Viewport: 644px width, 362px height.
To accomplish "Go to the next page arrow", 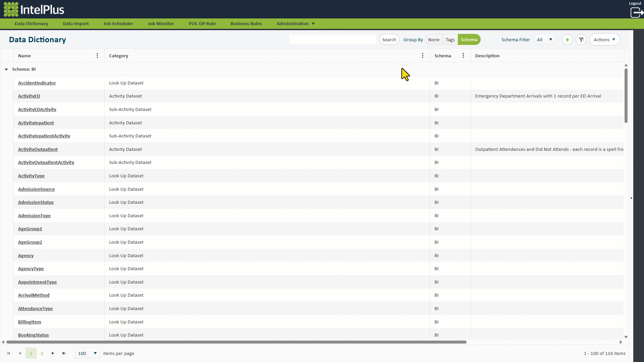I will [x=53, y=353].
